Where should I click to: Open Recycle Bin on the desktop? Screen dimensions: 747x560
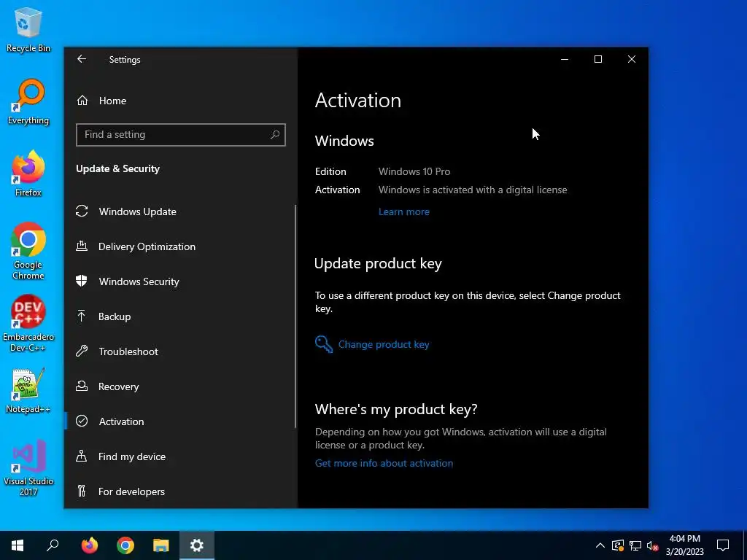coord(28,30)
